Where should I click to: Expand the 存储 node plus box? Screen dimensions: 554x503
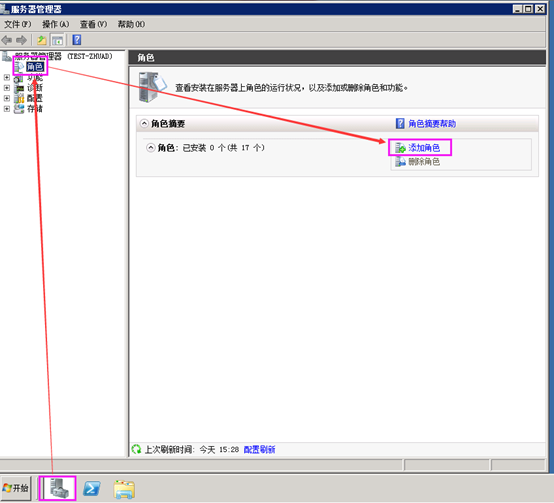tap(6, 108)
